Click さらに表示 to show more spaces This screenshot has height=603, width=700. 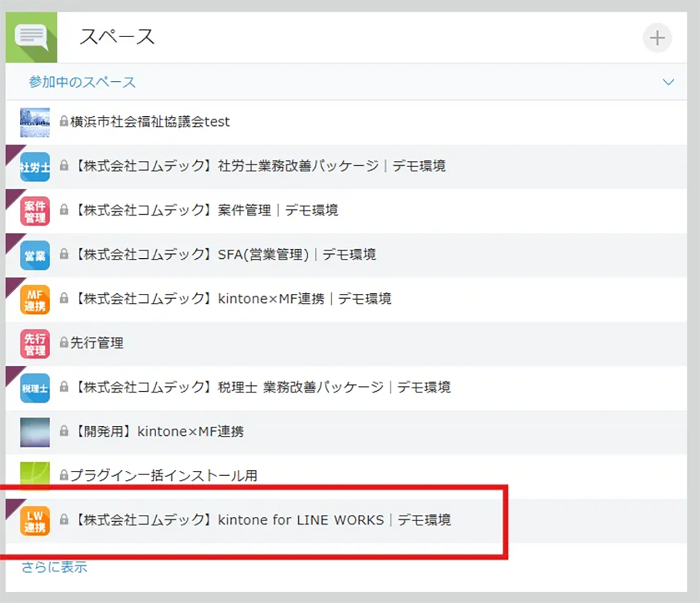[54, 567]
